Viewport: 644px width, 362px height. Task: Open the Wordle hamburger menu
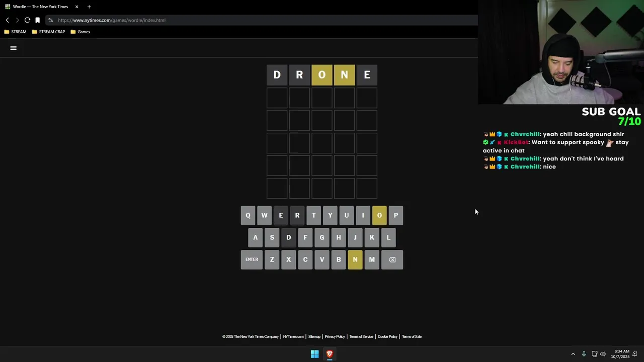click(x=14, y=48)
